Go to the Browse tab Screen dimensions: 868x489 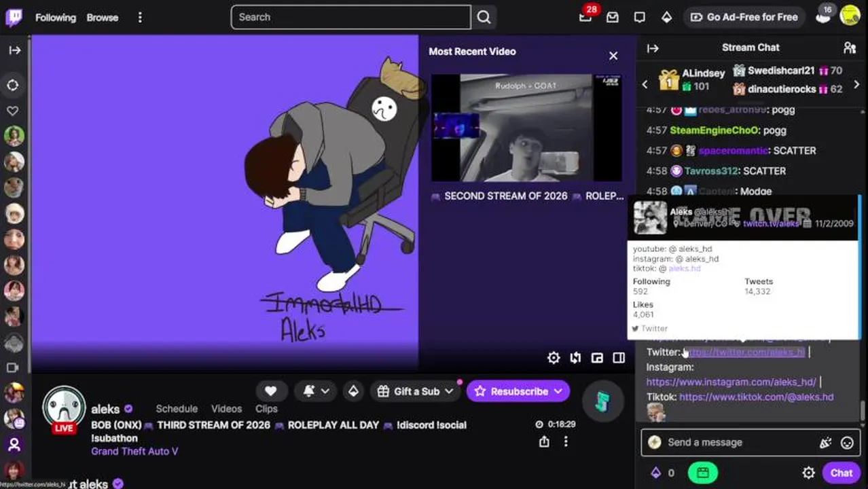pyautogui.click(x=103, y=18)
